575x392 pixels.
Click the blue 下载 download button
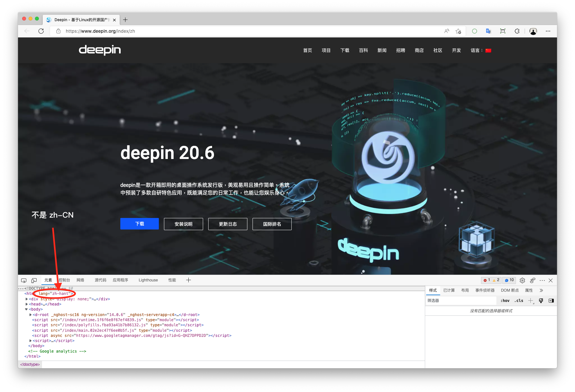140,224
